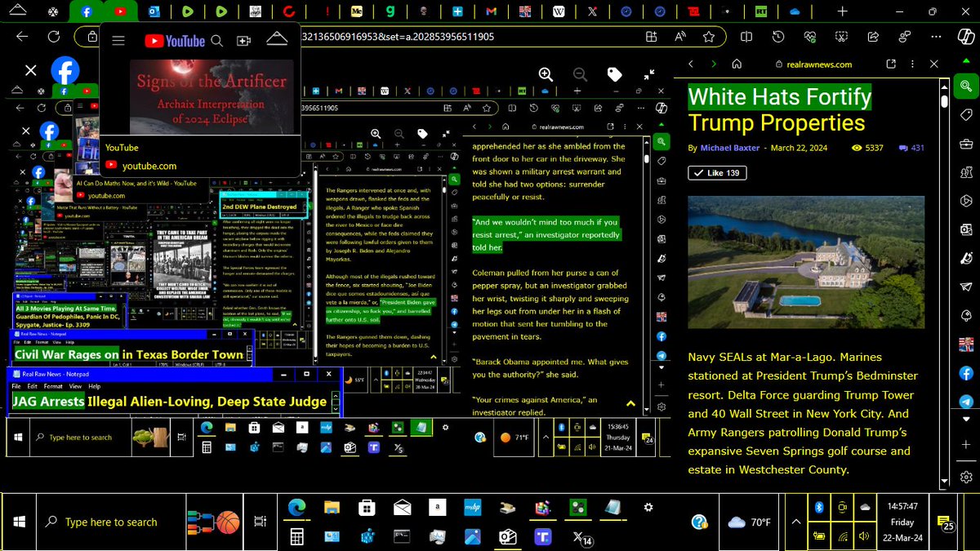980x551 pixels.
Task: Open White Hats Fortify Trump Properties headline
Action: [780, 109]
